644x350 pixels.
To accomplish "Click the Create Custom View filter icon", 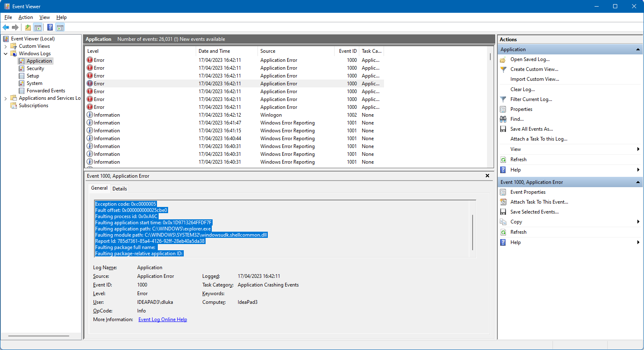I will [503, 69].
